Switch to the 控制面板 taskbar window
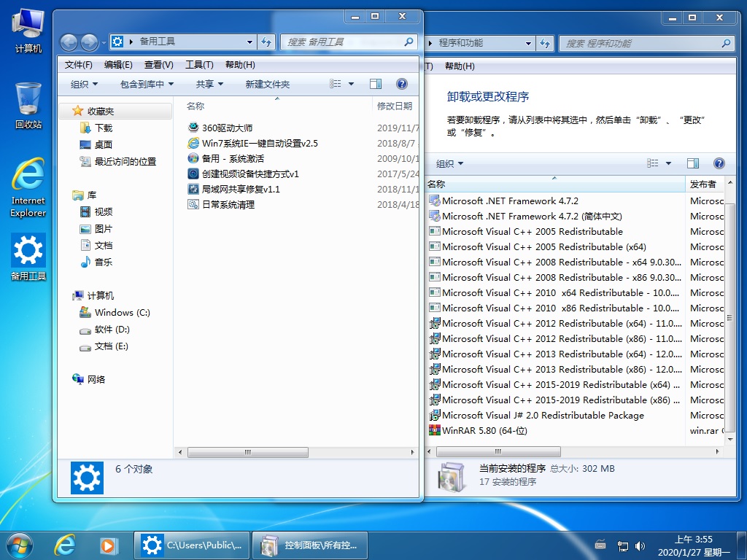 [x=309, y=545]
